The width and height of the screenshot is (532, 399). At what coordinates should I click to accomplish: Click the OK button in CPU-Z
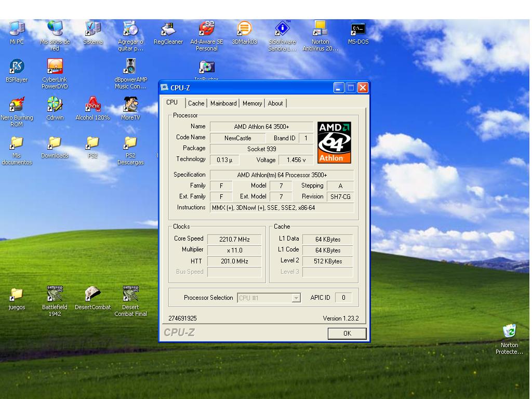[347, 334]
